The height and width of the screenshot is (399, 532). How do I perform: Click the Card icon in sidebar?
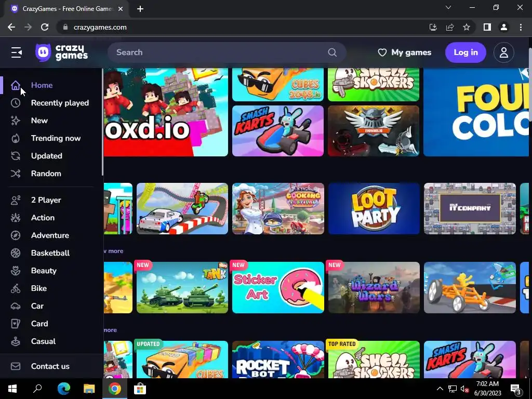tap(16, 323)
